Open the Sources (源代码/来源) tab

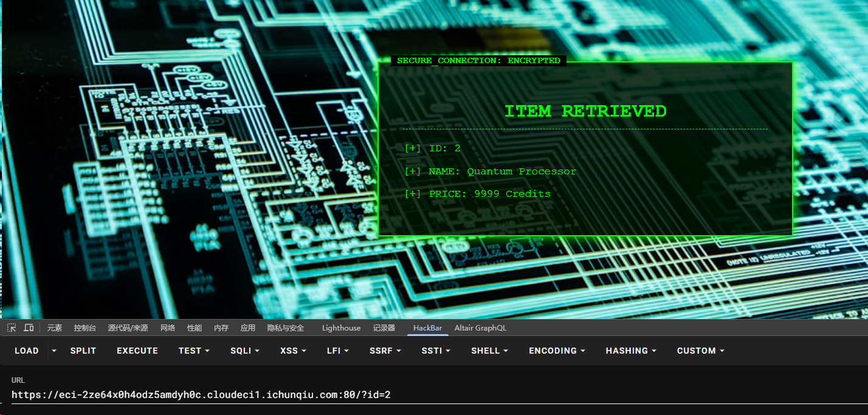point(128,328)
